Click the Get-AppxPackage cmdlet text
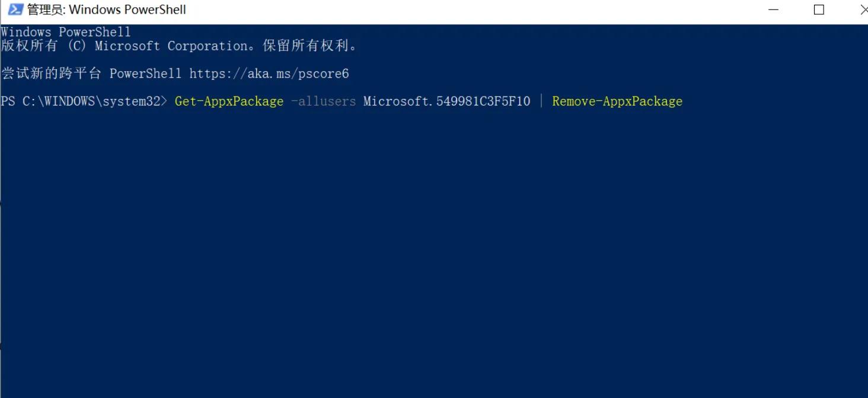The height and width of the screenshot is (398, 868). click(x=228, y=101)
